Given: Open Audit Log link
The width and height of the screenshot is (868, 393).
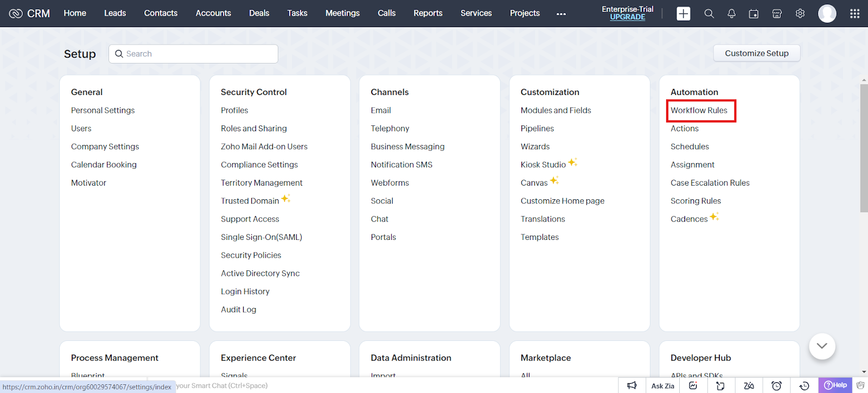Looking at the screenshot, I should pos(238,309).
